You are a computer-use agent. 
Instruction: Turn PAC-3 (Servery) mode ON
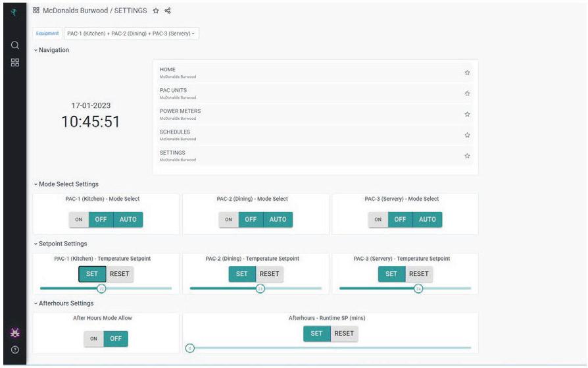click(378, 220)
